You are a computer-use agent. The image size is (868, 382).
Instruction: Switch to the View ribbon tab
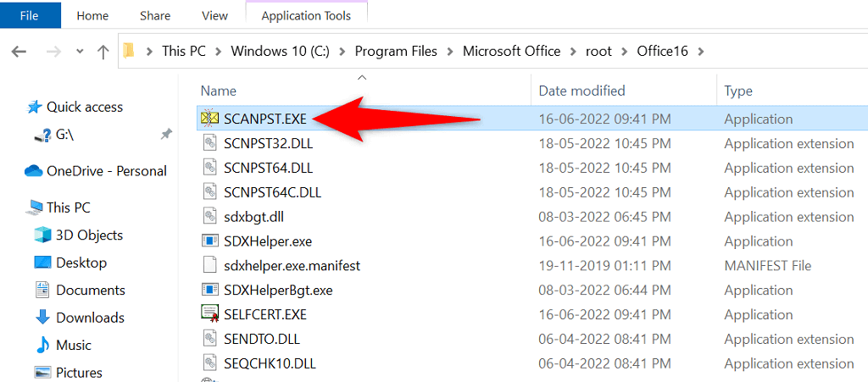[x=214, y=15]
